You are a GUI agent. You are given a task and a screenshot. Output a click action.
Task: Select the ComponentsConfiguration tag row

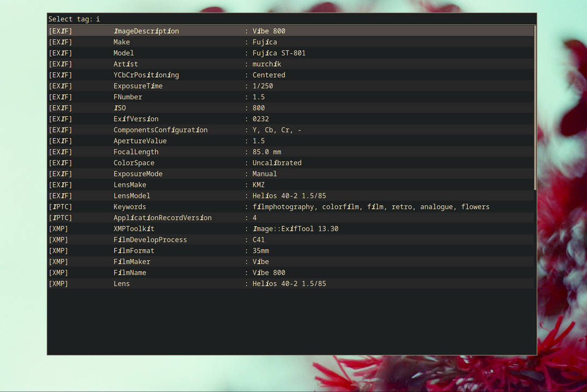291,130
